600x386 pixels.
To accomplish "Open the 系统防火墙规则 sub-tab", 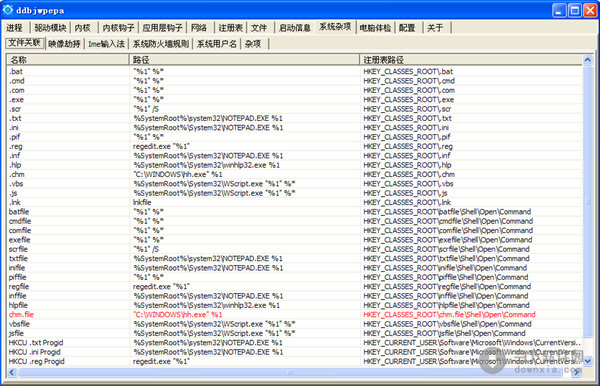I will tap(161, 44).
